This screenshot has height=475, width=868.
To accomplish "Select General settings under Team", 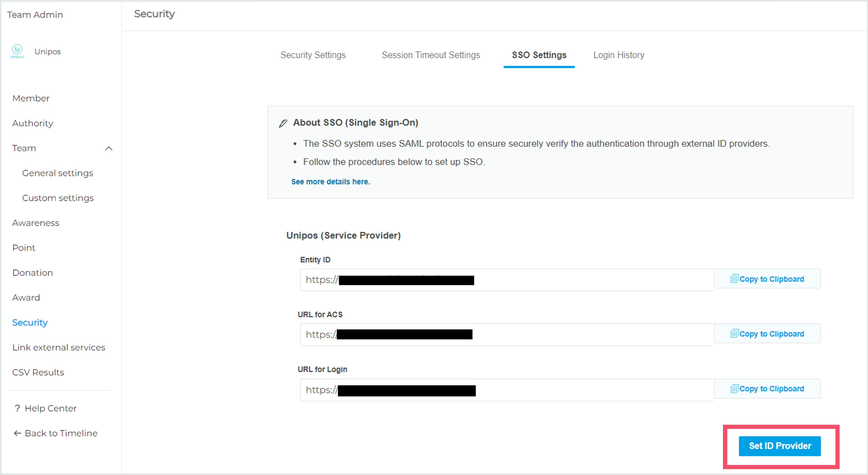I will point(58,173).
